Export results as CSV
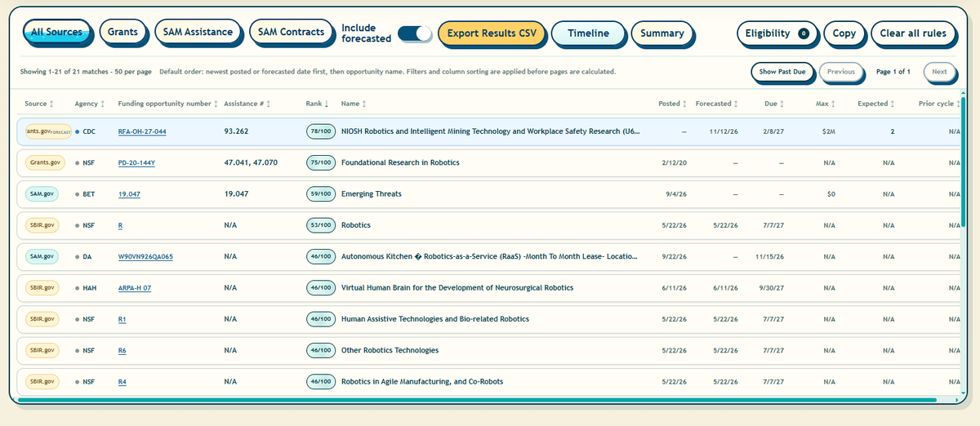Viewport: 980px width, 426px height. (x=492, y=33)
